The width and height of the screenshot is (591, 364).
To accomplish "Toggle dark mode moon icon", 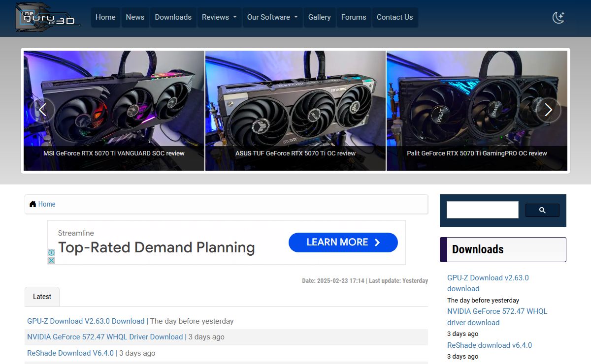I will [558, 17].
